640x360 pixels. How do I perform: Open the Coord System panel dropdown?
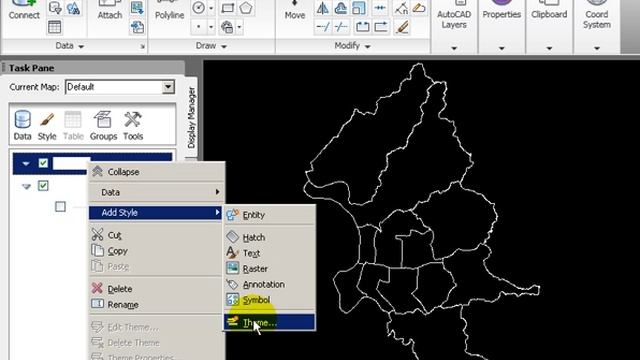point(597,48)
